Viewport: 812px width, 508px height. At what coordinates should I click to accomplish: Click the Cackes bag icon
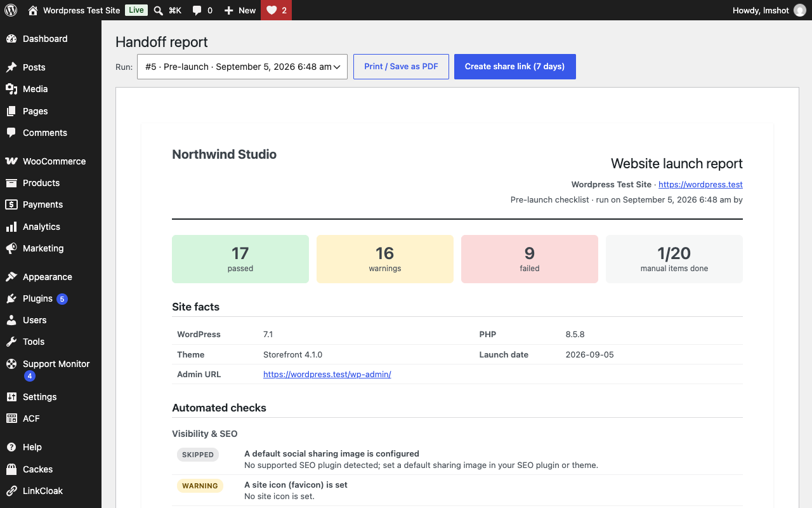(x=11, y=469)
